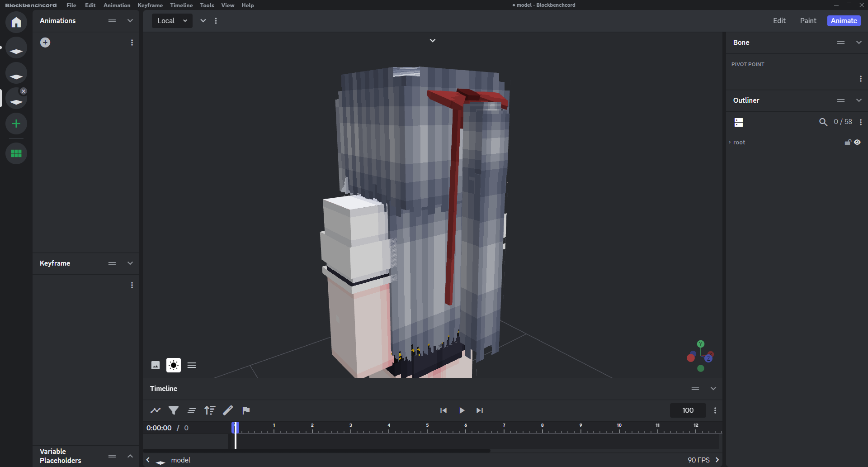Open the green grid icon in the sidebar

point(16,153)
